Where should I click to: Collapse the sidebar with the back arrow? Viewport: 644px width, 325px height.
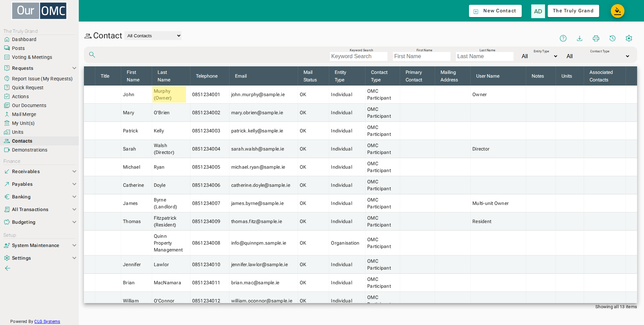click(x=8, y=268)
